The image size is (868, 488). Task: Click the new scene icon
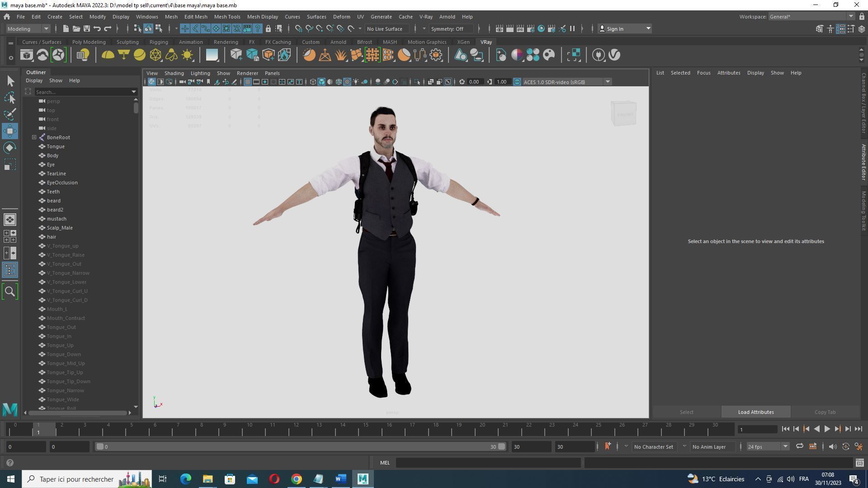(66, 28)
